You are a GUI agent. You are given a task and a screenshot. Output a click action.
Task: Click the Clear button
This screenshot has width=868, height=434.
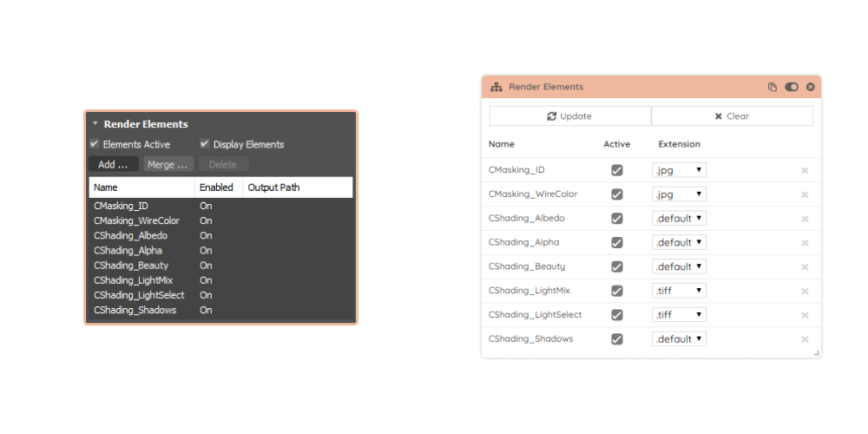(733, 116)
